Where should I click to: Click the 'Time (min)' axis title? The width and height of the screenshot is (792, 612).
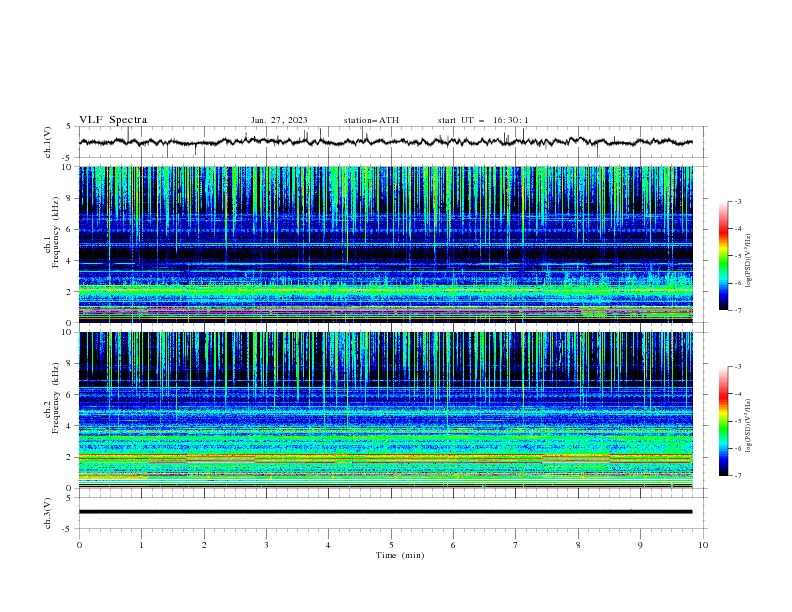400,555
